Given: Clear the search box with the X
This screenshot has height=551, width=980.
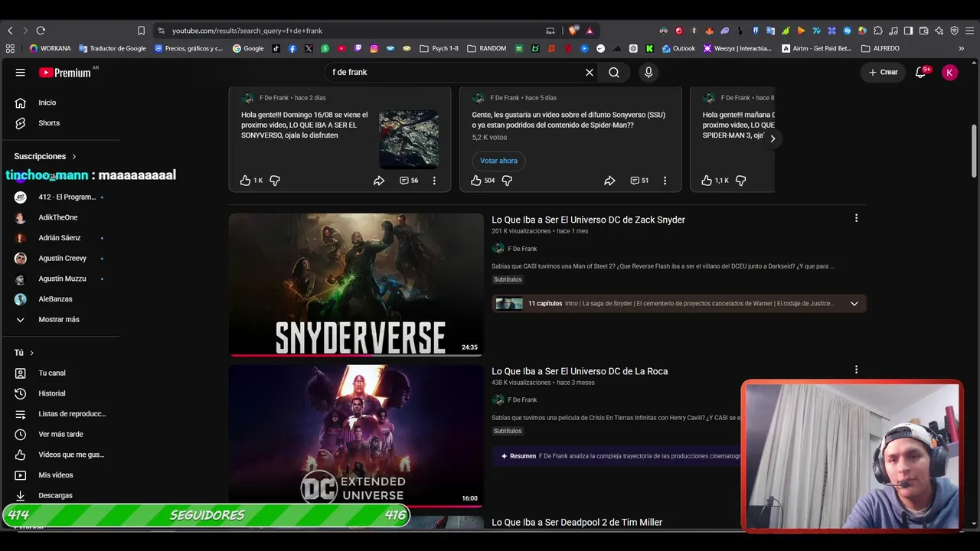Looking at the screenshot, I should tap(590, 72).
